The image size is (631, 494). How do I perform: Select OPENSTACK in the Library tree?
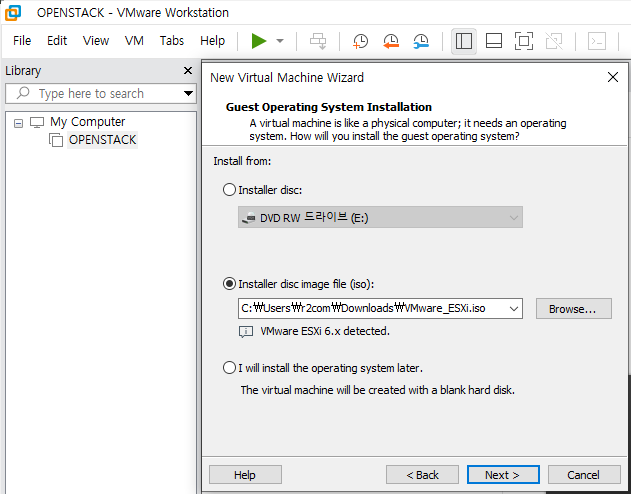coord(103,140)
